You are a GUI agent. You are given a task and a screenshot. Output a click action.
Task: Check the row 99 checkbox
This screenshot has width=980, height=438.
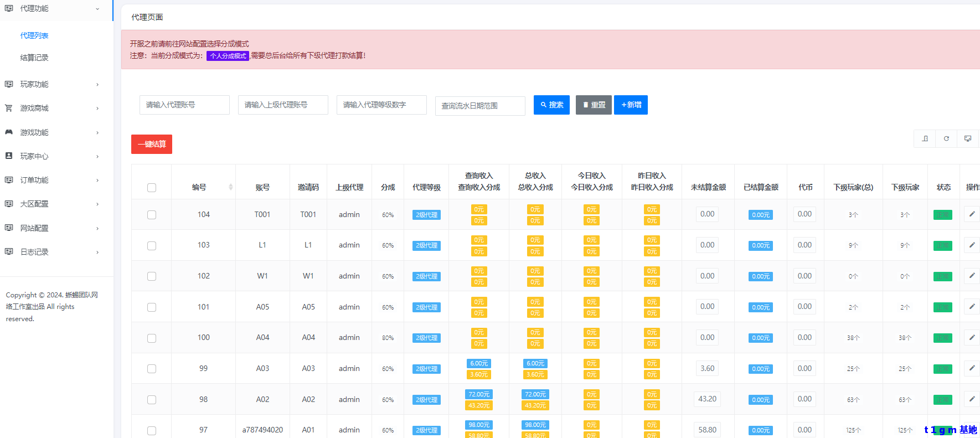click(152, 369)
